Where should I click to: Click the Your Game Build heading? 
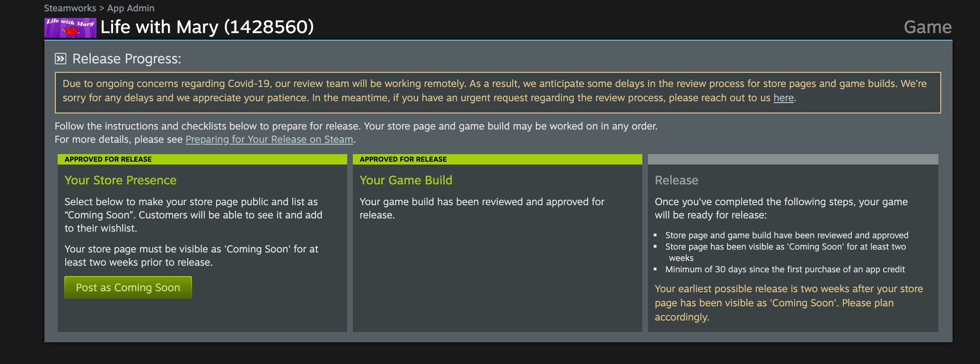pos(406,180)
